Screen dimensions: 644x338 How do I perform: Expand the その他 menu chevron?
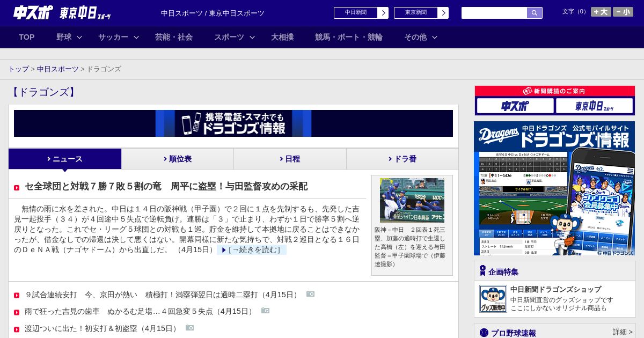(x=435, y=38)
